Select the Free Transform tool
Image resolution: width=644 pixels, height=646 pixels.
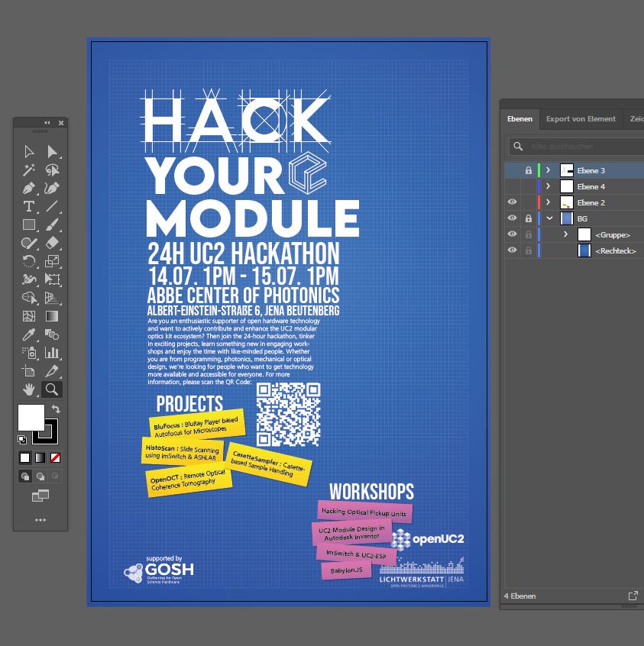point(52,279)
